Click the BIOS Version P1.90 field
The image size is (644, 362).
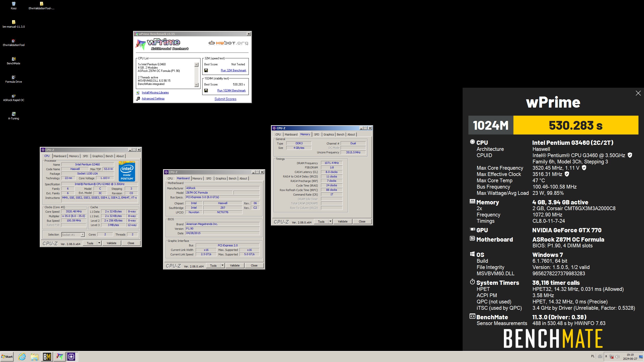tap(222, 229)
